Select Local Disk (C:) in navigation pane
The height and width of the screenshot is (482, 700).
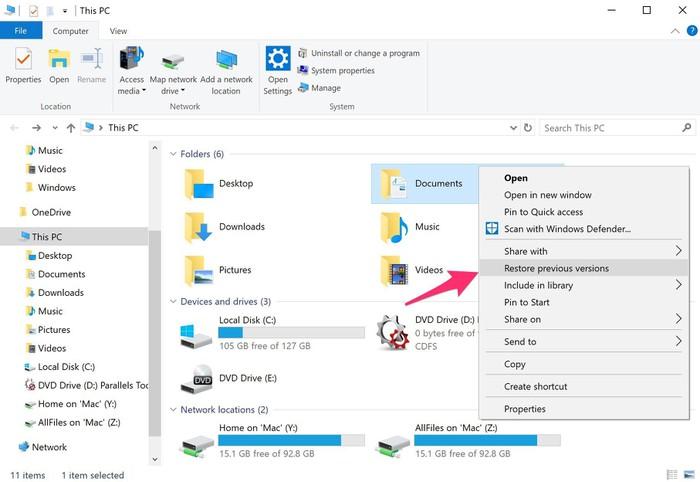coord(59,367)
